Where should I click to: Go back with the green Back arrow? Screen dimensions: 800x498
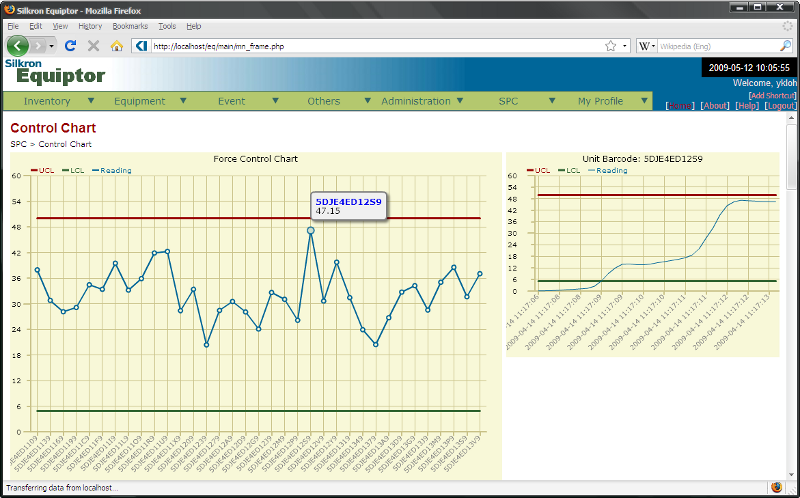coord(17,46)
